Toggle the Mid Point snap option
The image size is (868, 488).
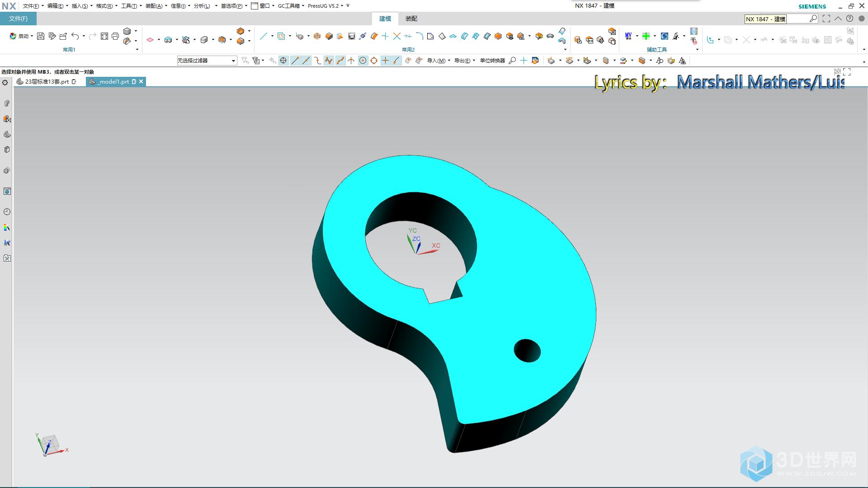point(306,61)
